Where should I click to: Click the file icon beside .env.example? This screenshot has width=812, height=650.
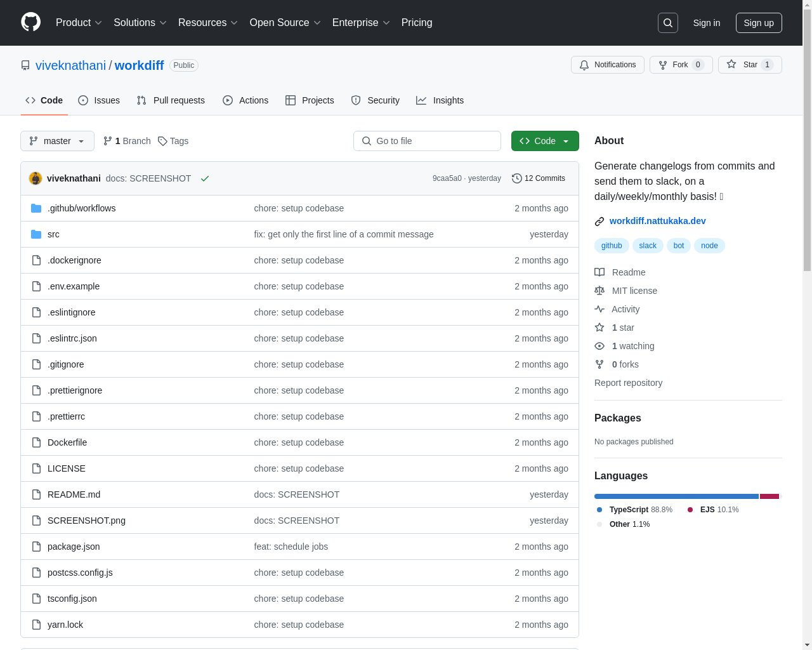tap(36, 286)
